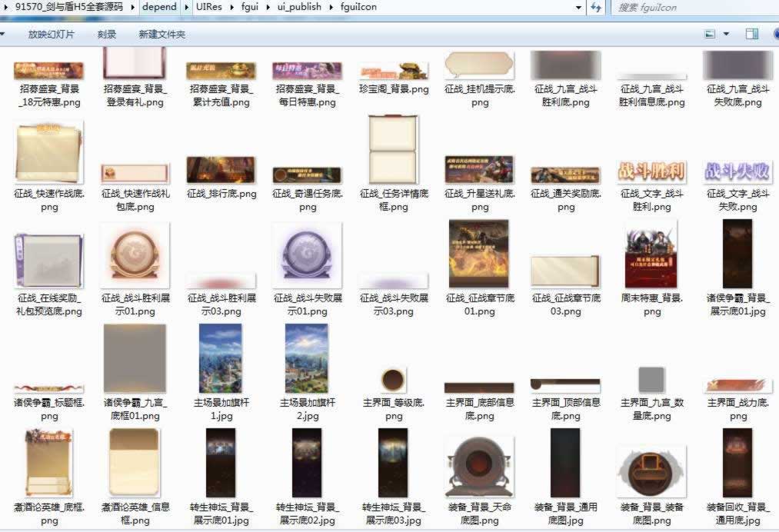Click the 放映幻灯片 slideshow button
Screen dimensions: 779x532
tap(52, 35)
